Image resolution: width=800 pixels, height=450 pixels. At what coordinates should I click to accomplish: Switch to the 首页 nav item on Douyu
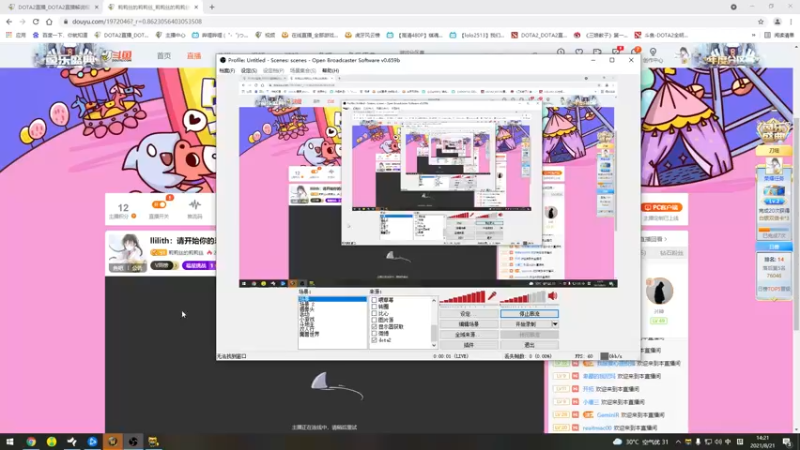164,56
